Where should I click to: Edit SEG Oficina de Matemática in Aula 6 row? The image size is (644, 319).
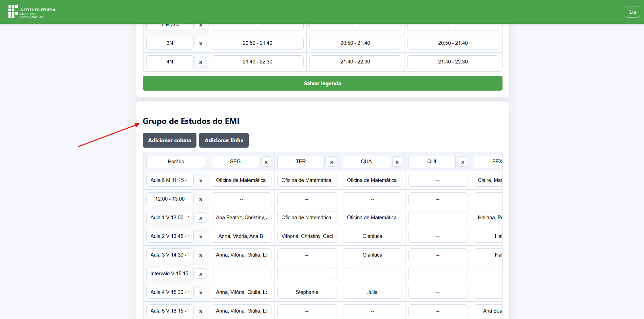(x=242, y=180)
